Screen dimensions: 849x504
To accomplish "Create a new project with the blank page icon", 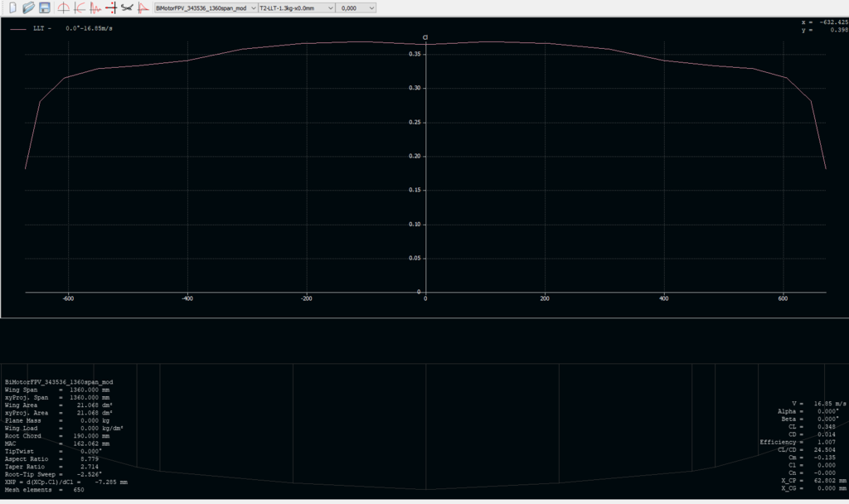I will click(12, 7).
